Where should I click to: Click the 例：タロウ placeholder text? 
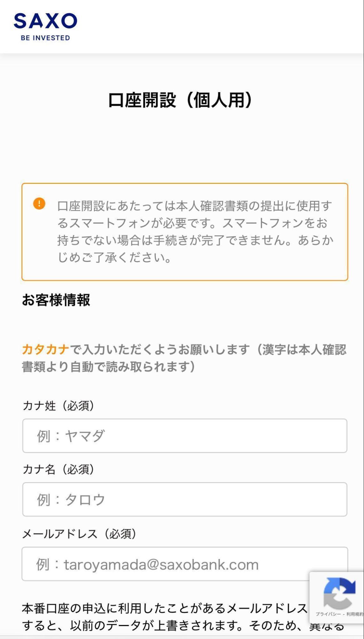point(71,500)
